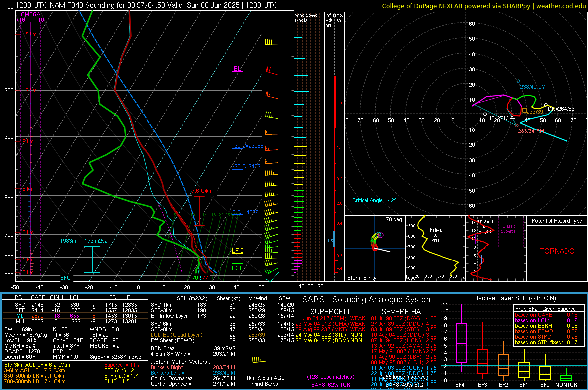
Task: Select the 'UP=271/12' hodograph label
Action: tap(500, 118)
